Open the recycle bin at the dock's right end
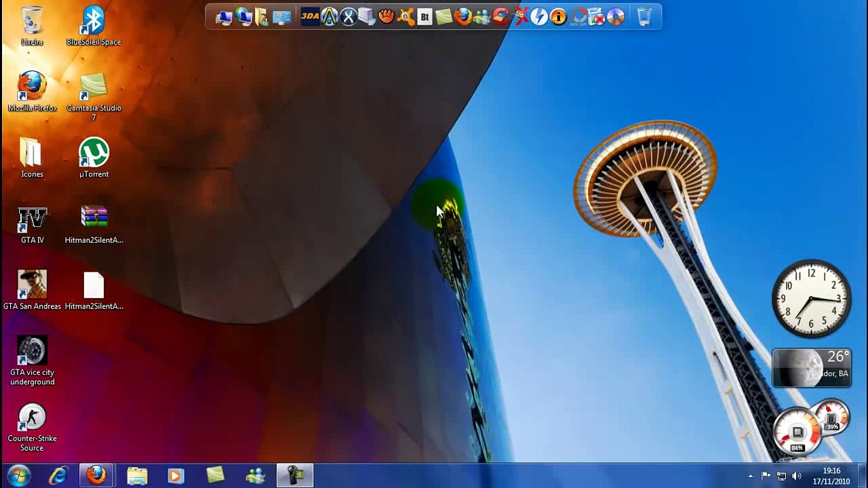The width and height of the screenshot is (868, 488). pyautogui.click(x=644, y=17)
